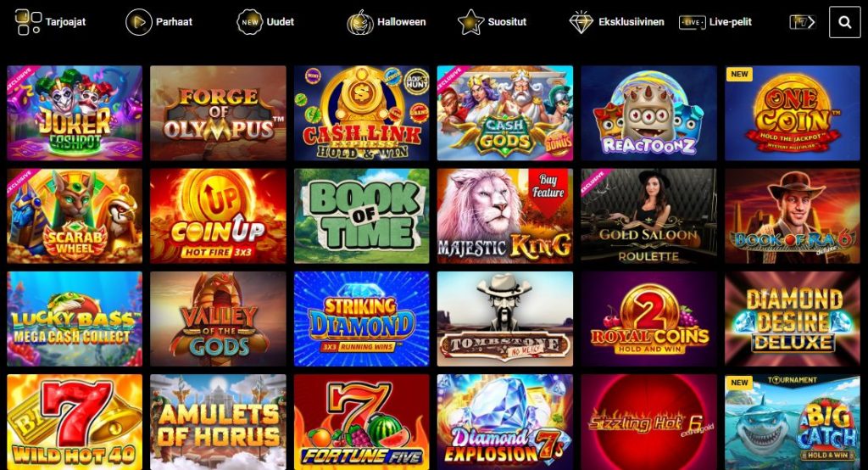
Task: Click the Suositut star icon
Action: (x=470, y=22)
